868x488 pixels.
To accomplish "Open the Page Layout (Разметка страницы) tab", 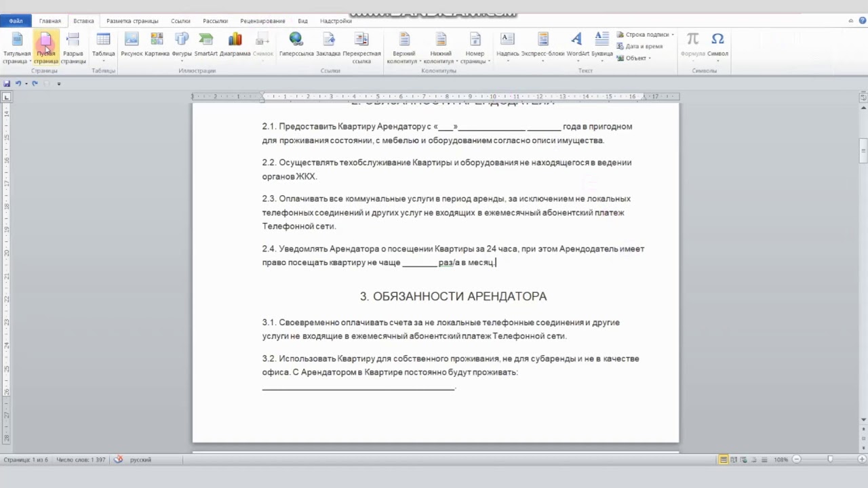I will (x=132, y=21).
